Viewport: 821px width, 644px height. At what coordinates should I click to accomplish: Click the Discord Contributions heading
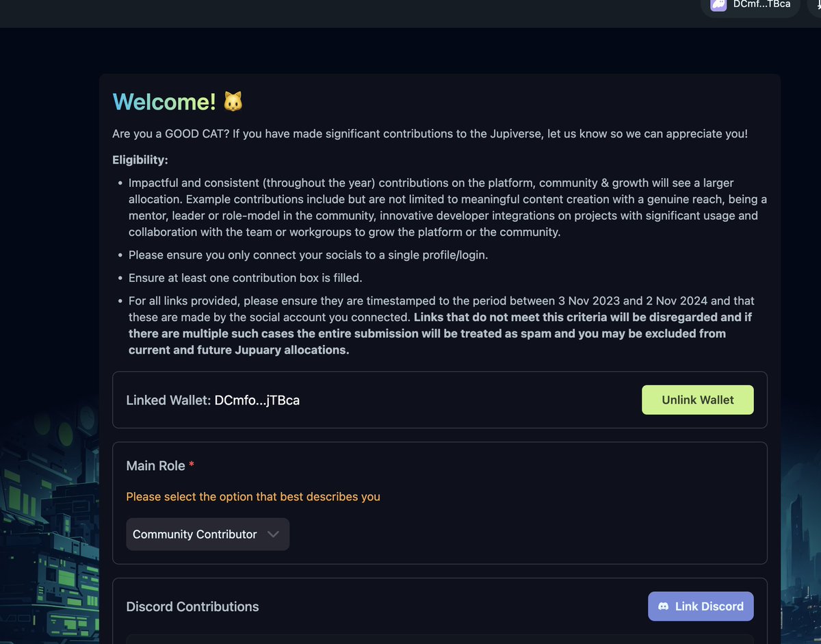coord(192,606)
